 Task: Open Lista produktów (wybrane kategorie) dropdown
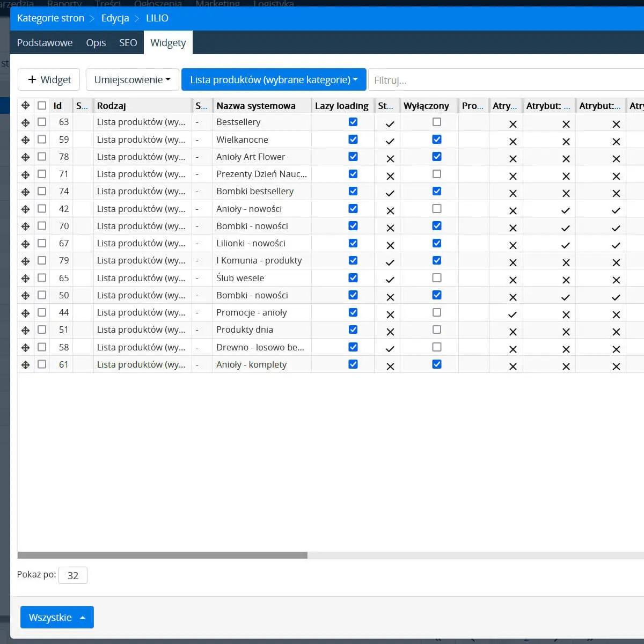pyautogui.click(x=274, y=79)
